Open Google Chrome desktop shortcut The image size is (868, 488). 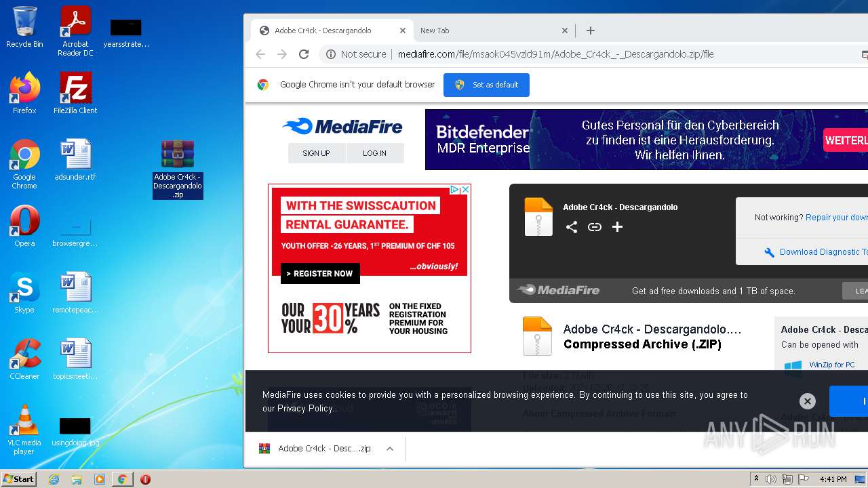pos(24,164)
